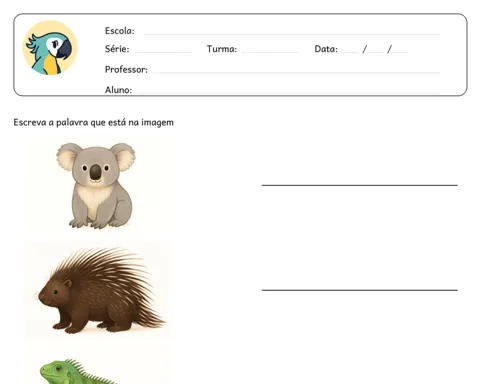Click the Série blank field
This screenshot has width=480, height=384.
tap(163, 52)
